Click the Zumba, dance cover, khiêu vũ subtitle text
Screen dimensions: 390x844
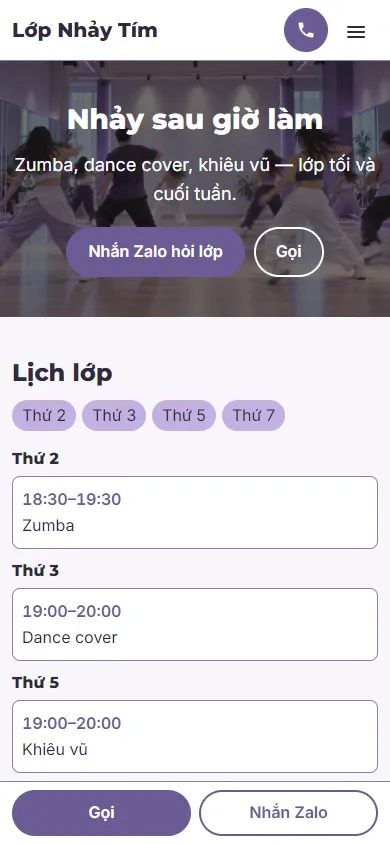click(x=195, y=179)
